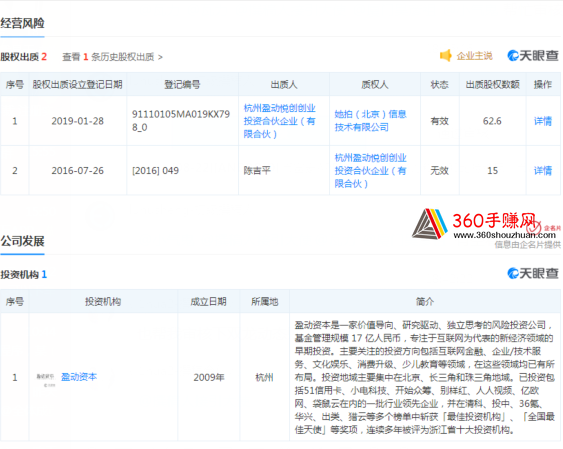
Task: Click the 天眼查 logo in 投资机构 section
Action: tap(533, 273)
